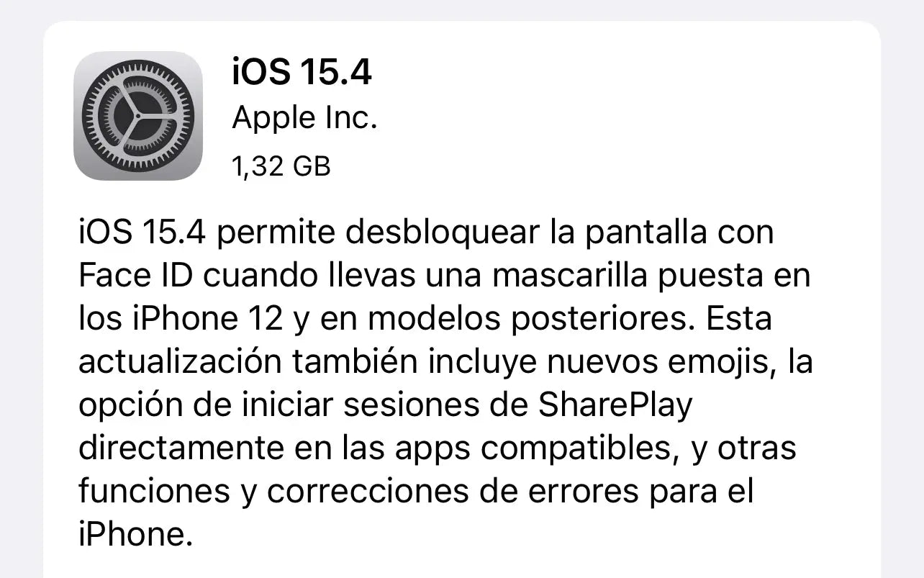The width and height of the screenshot is (924, 578).
Task: Tap the 1,32 GB size label
Action: click(x=281, y=166)
